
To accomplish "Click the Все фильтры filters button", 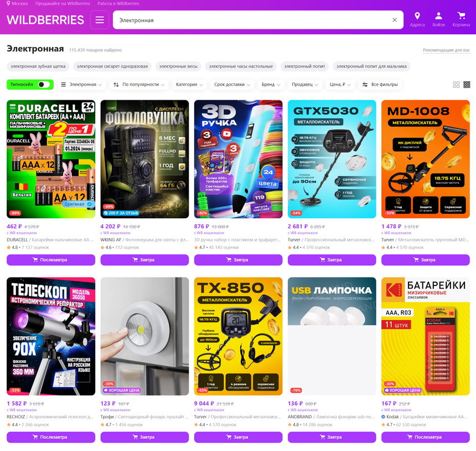I will coord(380,84).
